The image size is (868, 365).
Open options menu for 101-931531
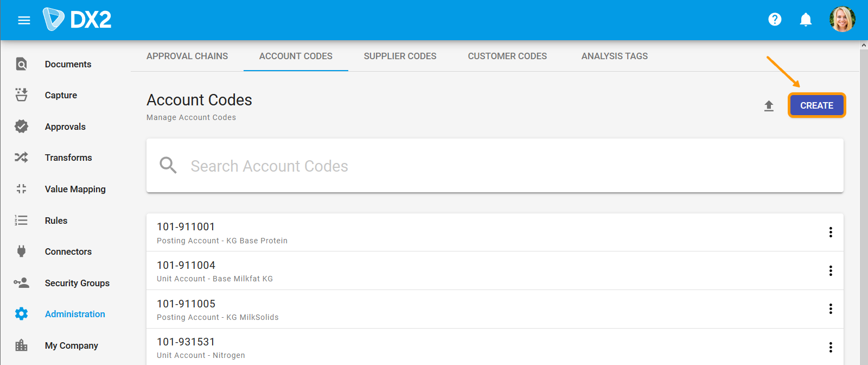pyautogui.click(x=831, y=347)
